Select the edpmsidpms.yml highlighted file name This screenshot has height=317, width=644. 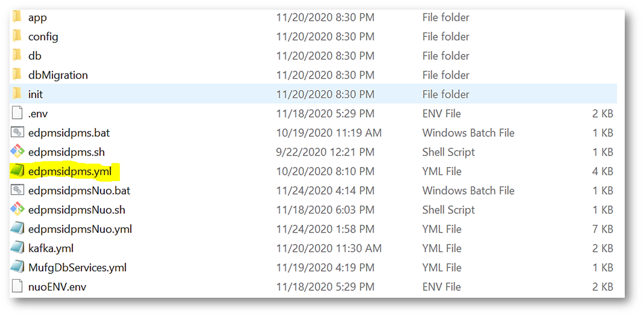coord(70,171)
